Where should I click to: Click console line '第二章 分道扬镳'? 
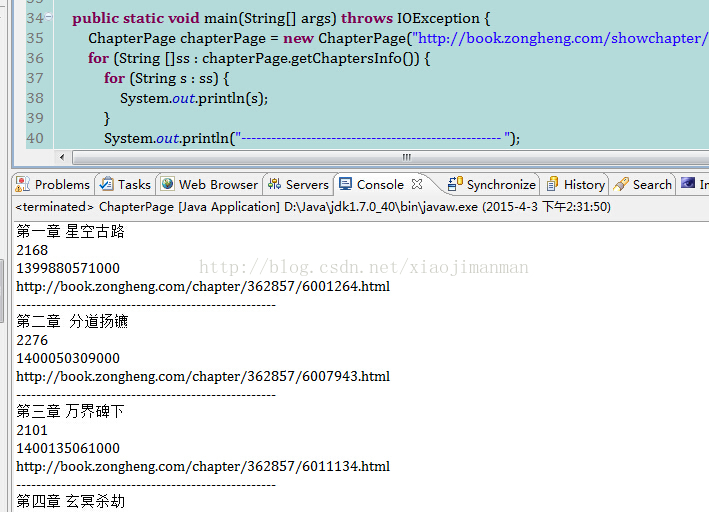pos(72,321)
